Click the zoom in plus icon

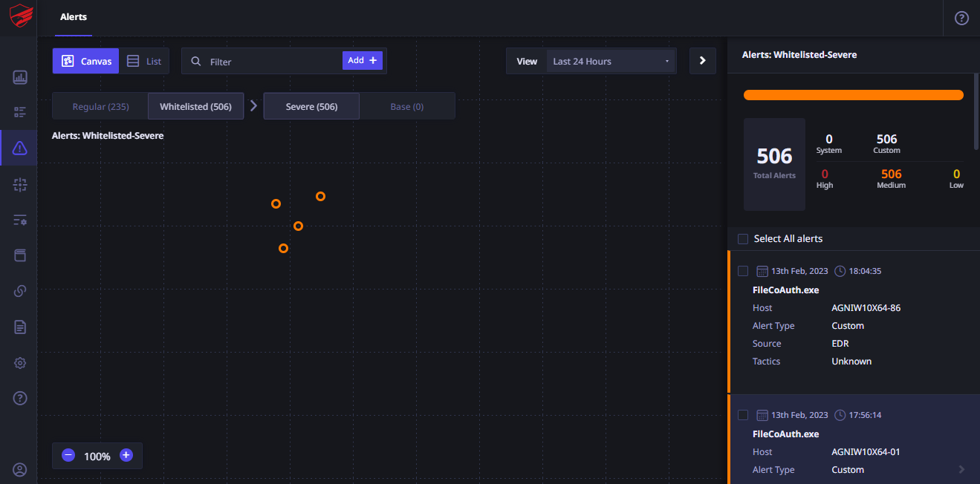126,456
